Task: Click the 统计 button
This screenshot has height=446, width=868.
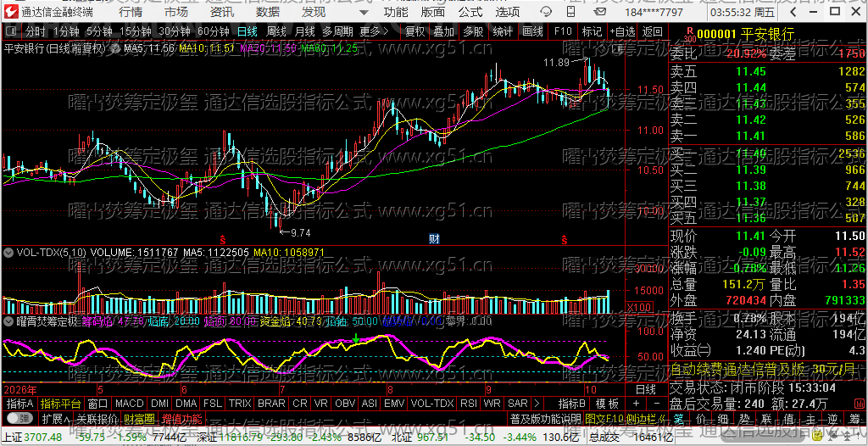Action: [x=503, y=31]
